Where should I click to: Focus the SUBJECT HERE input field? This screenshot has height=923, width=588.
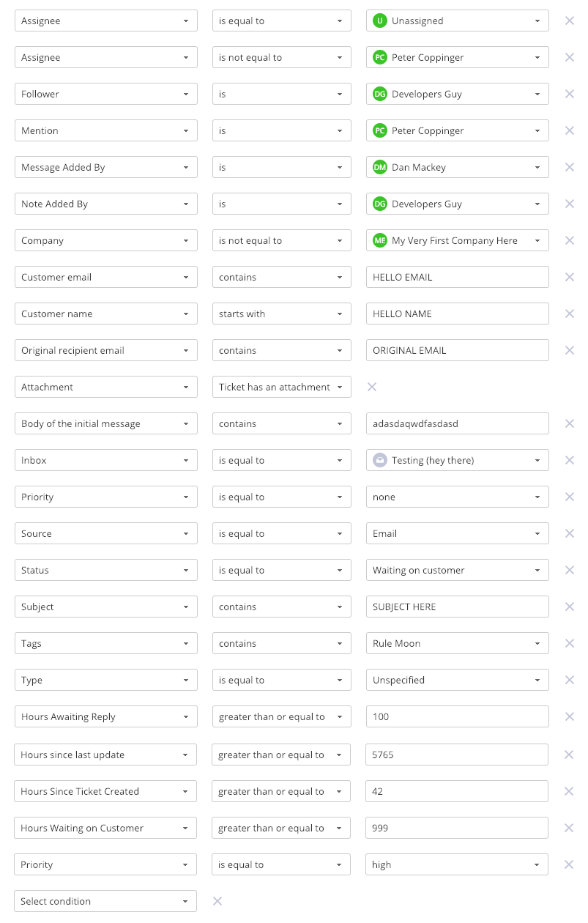coord(457,607)
